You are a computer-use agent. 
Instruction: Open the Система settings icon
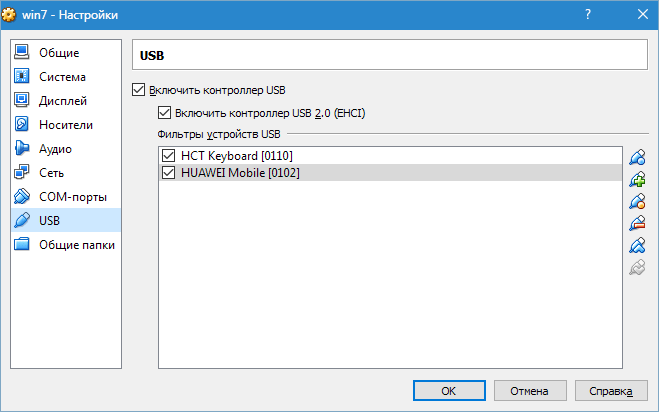coord(21,77)
